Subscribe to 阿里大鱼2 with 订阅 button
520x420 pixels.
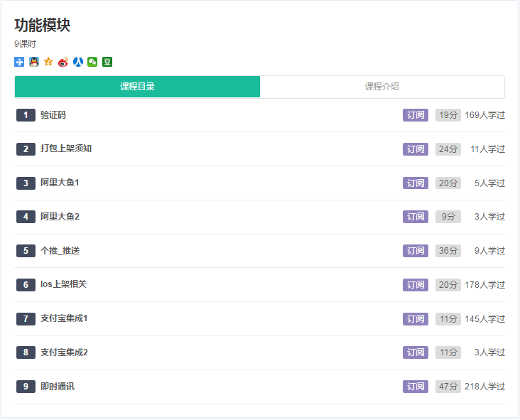click(415, 217)
